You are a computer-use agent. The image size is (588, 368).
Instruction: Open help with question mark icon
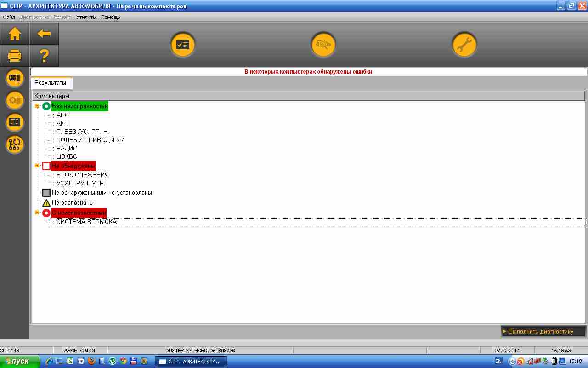point(44,56)
